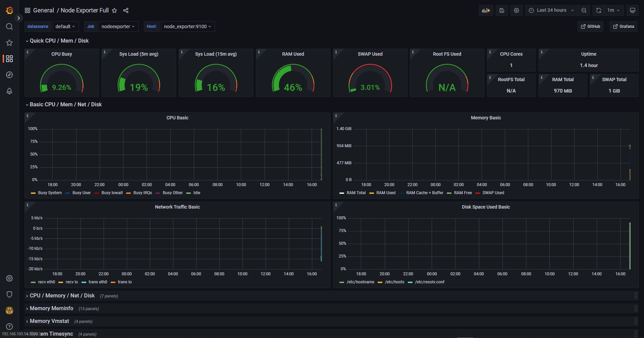This screenshot has width=644, height=338.
Task: Open dashboard settings gear
Action: (x=517, y=10)
